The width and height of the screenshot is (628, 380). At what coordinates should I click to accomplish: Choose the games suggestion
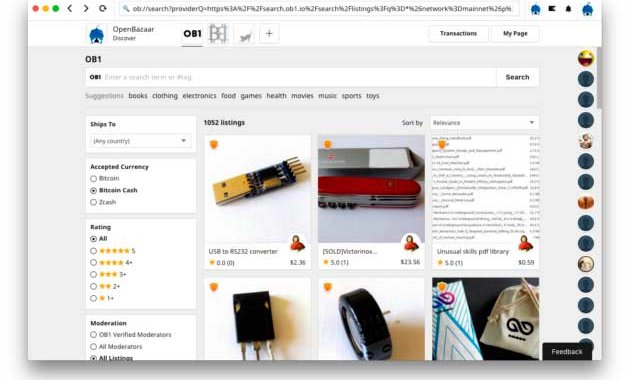[x=251, y=96]
